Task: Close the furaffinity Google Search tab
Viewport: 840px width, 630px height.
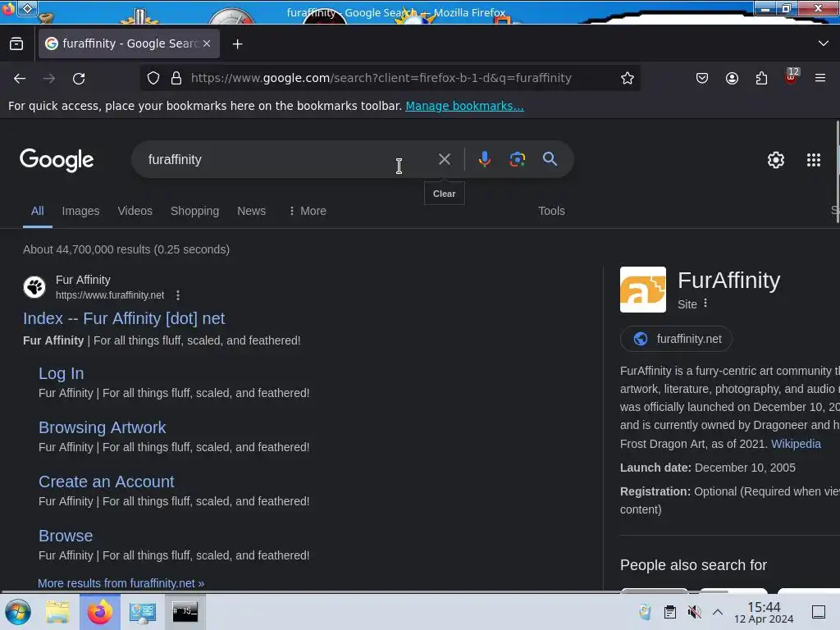Action: [x=207, y=43]
